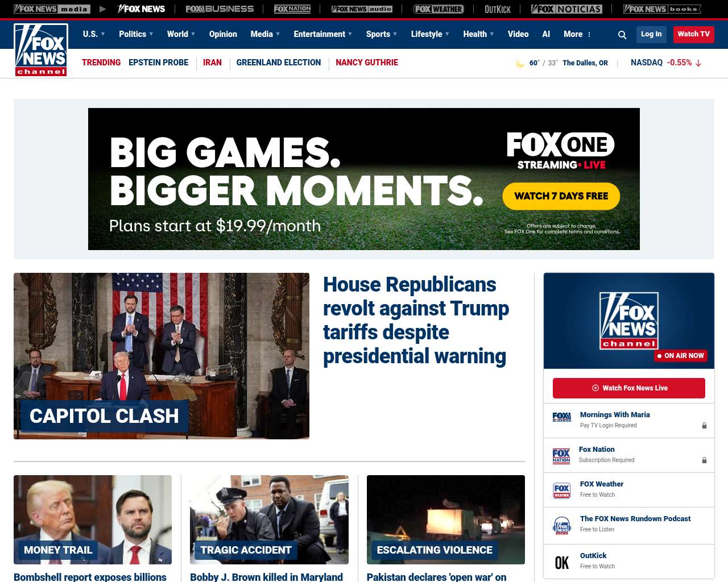728x582 pixels.
Task: Open the Opinion menu item
Action: (223, 34)
